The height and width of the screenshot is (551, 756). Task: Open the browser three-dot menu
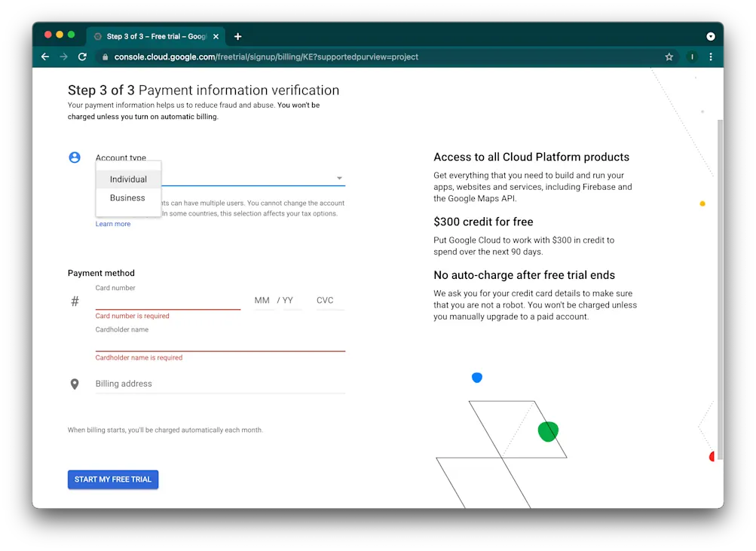(x=711, y=57)
